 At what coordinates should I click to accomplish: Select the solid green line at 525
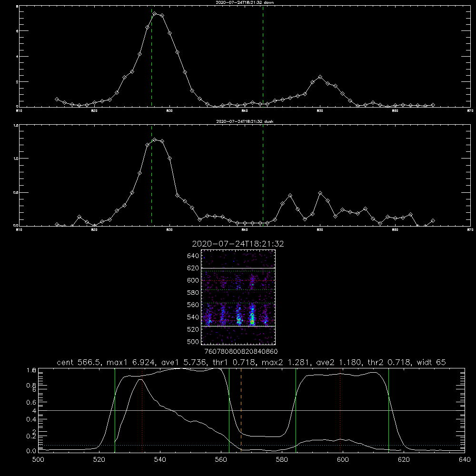pyautogui.click(x=115, y=410)
